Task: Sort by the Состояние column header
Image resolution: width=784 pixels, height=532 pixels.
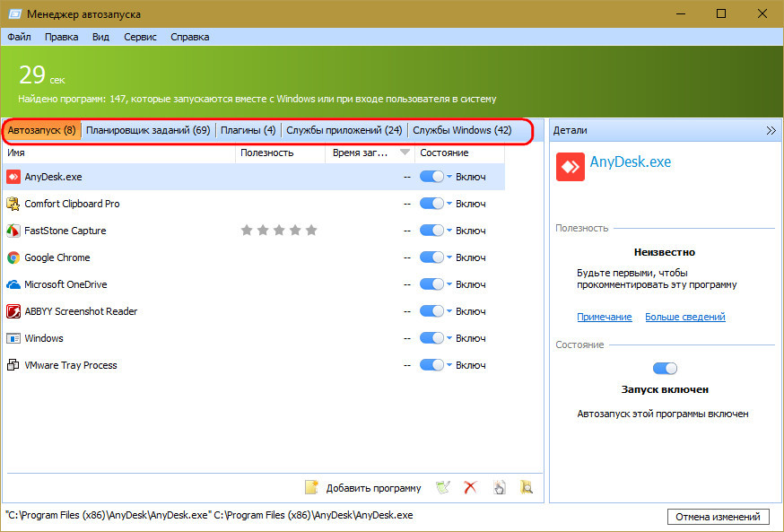Action: click(459, 153)
